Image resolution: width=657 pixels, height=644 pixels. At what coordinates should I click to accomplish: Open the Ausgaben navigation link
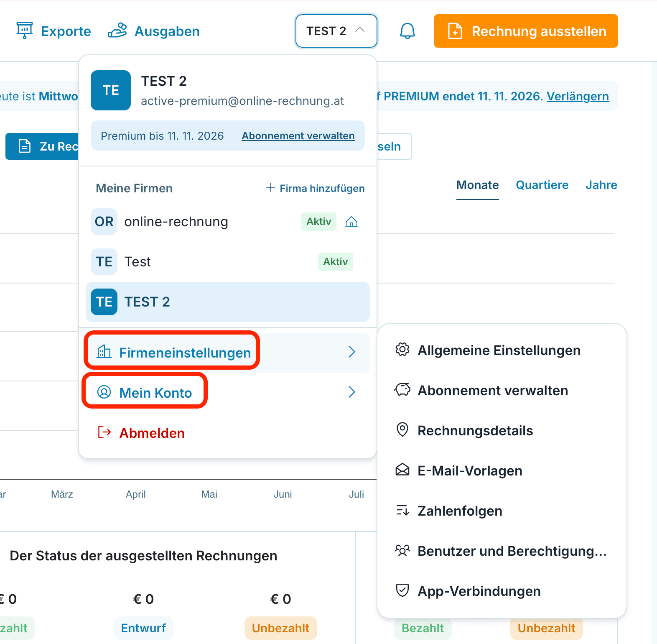(154, 31)
